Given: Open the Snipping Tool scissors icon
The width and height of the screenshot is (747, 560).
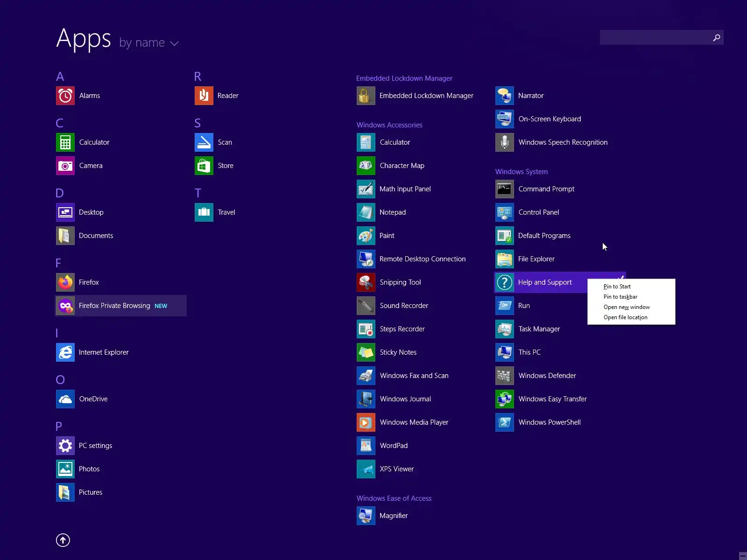Looking at the screenshot, I should click(x=366, y=282).
